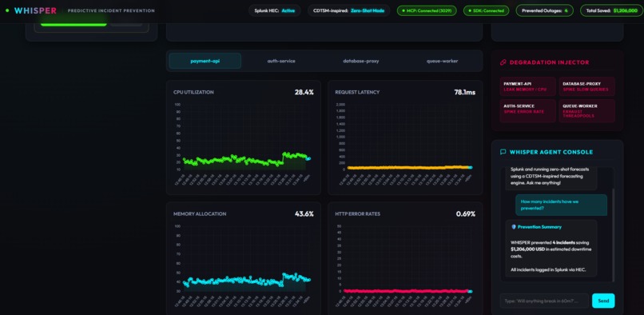Trigger Auth-Service spike error rate

[528, 110]
